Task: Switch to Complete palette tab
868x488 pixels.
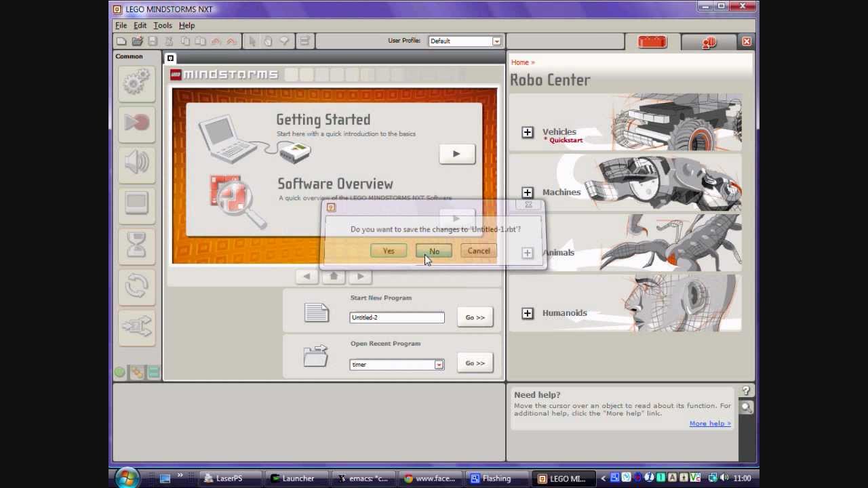Action: click(x=137, y=372)
